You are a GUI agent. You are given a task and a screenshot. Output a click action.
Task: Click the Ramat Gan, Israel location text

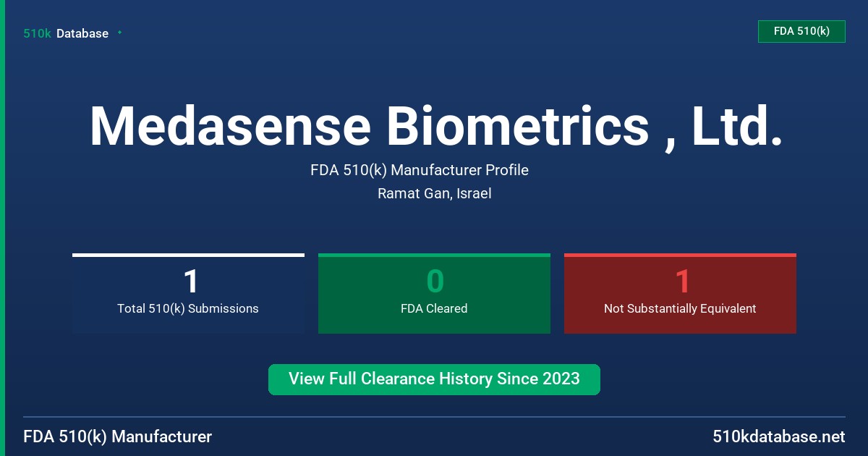[435, 194]
